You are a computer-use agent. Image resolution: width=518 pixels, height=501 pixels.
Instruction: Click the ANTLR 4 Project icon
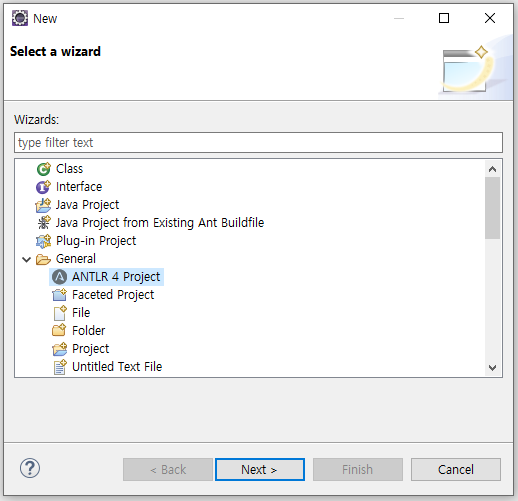point(60,277)
